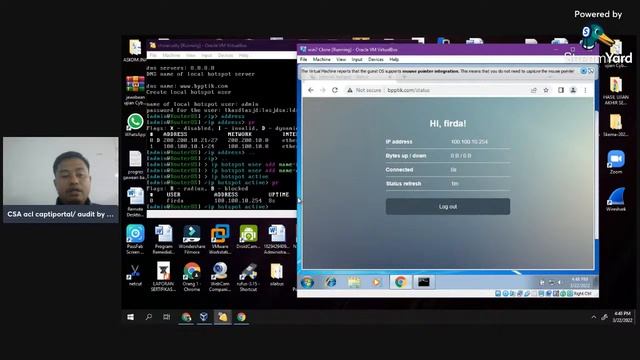Screen dimensions: 640x360
Task: Launch Wondershare Filmora shortcut
Action: [192, 239]
